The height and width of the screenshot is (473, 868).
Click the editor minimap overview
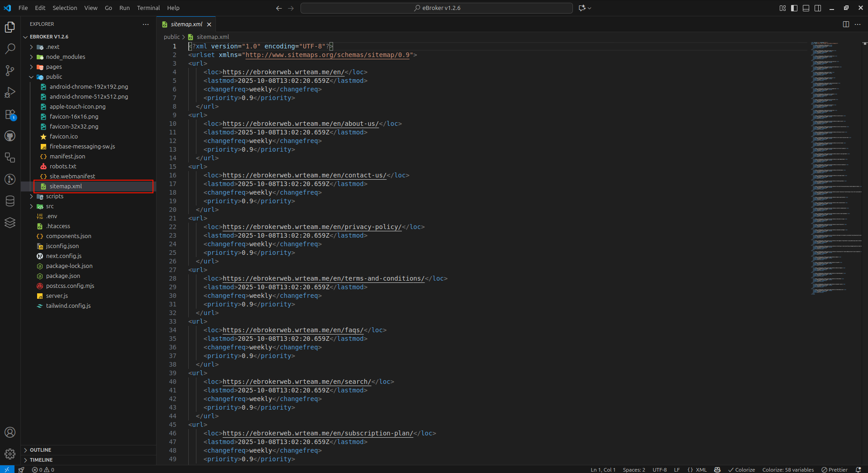click(836, 167)
